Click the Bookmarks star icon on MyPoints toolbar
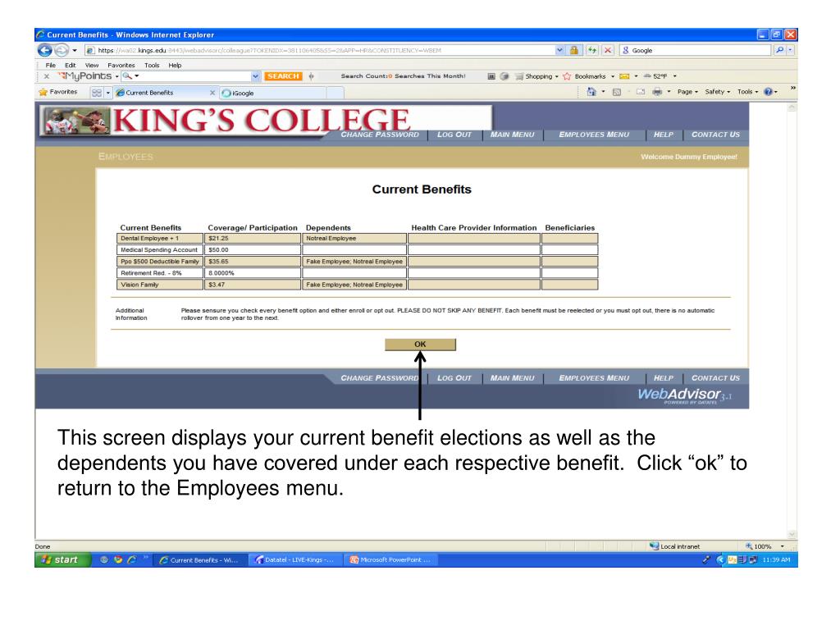840x630 pixels. 567,76
